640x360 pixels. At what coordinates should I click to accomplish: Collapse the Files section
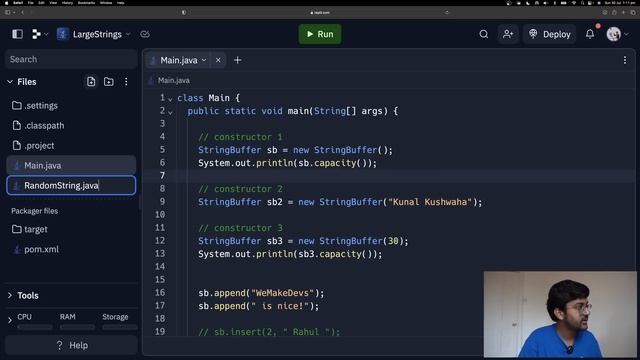tap(10, 82)
